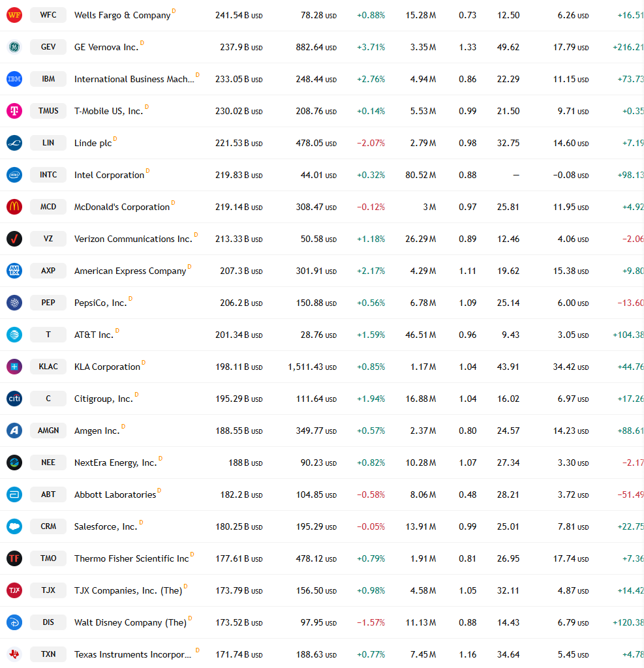Open International Business Machines company link
The height and width of the screenshot is (668, 644).
tap(134, 79)
